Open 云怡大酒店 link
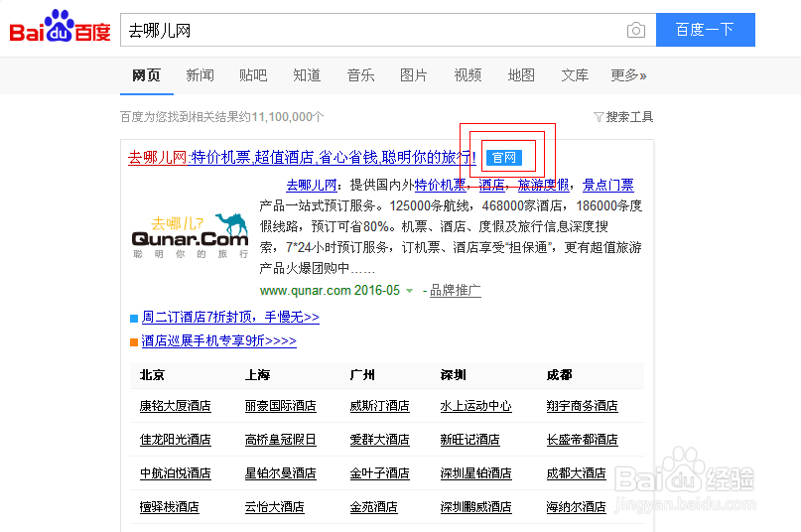The image size is (801, 532). [x=274, y=507]
